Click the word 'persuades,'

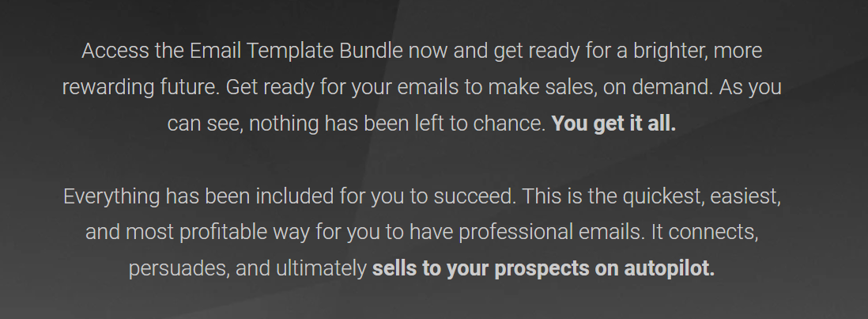(179, 269)
